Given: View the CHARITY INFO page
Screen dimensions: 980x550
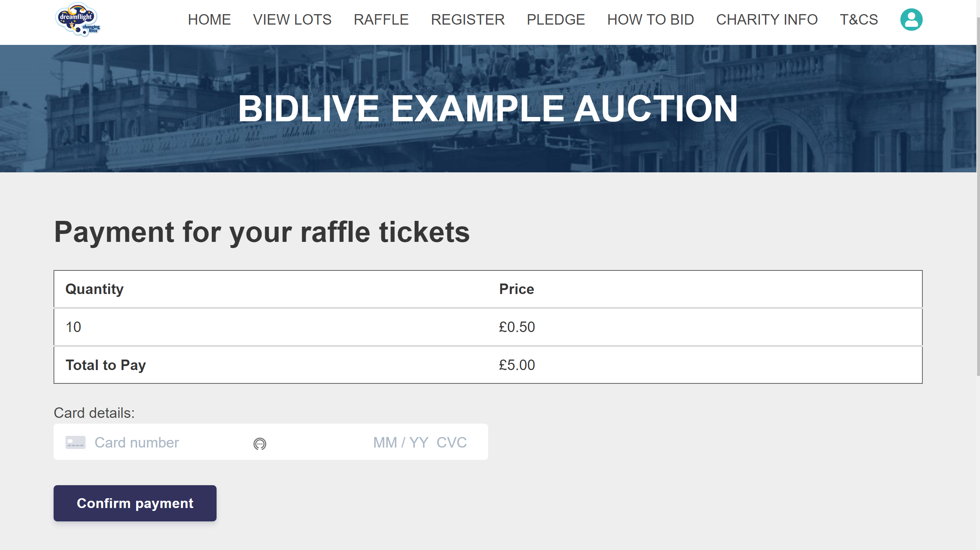Looking at the screenshot, I should pyautogui.click(x=767, y=20).
